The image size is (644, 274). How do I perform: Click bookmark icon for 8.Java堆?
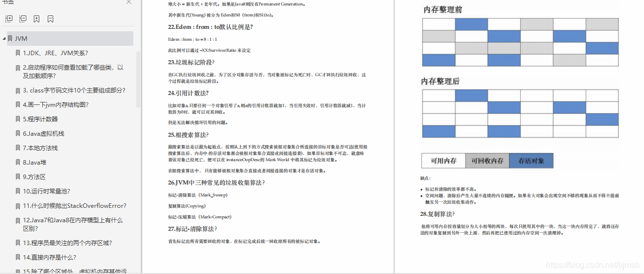(18, 163)
